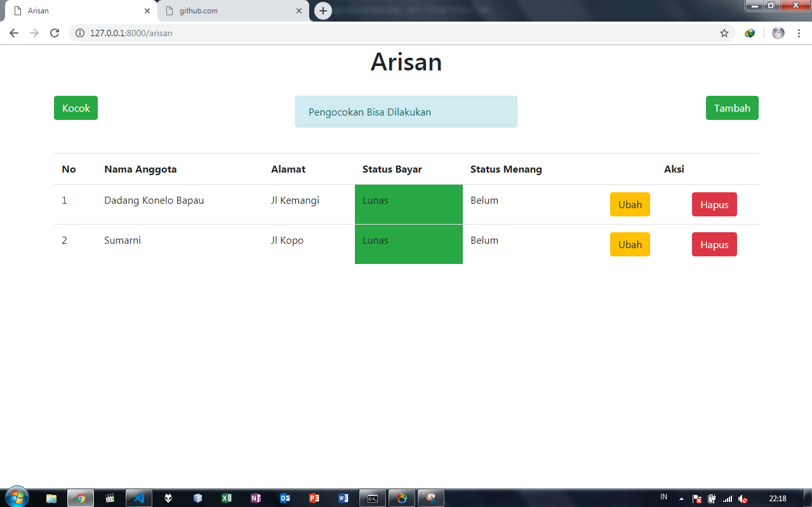Click the browser address bar

254,33
